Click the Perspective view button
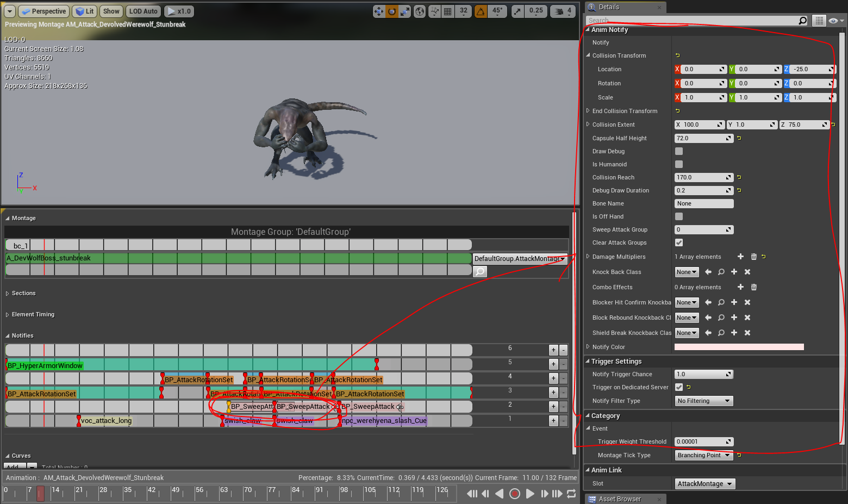This screenshot has width=848, height=504. click(43, 11)
